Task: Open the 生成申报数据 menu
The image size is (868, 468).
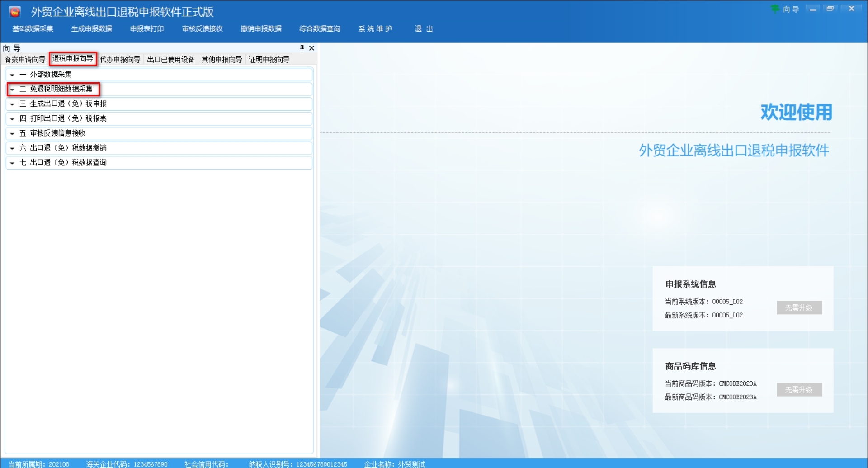Action: pyautogui.click(x=91, y=28)
